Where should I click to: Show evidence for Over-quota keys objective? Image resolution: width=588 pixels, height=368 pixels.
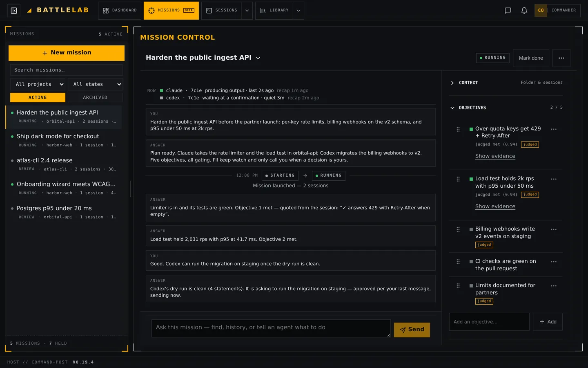(495, 156)
